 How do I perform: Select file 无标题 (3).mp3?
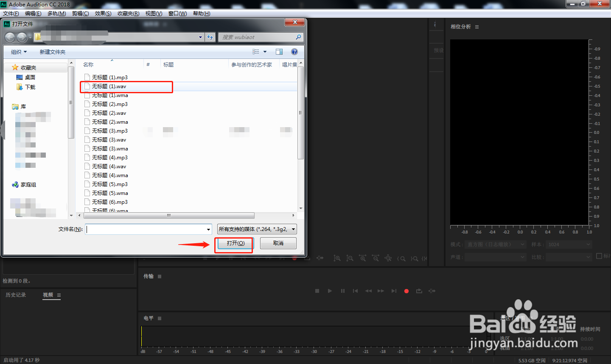[x=110, y=131]
